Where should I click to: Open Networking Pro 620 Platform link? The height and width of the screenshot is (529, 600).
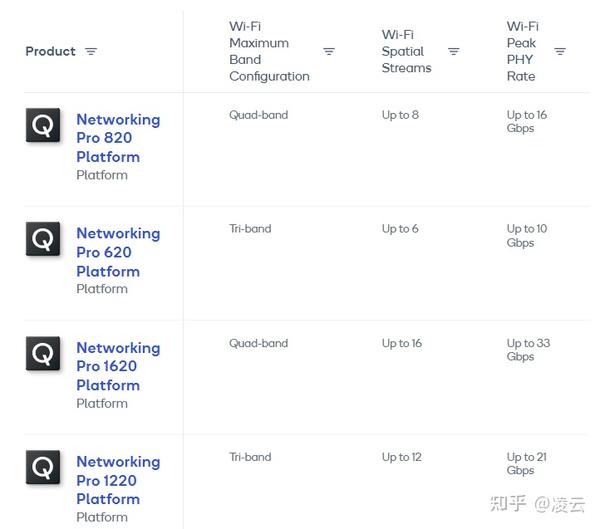pos(117,252)
